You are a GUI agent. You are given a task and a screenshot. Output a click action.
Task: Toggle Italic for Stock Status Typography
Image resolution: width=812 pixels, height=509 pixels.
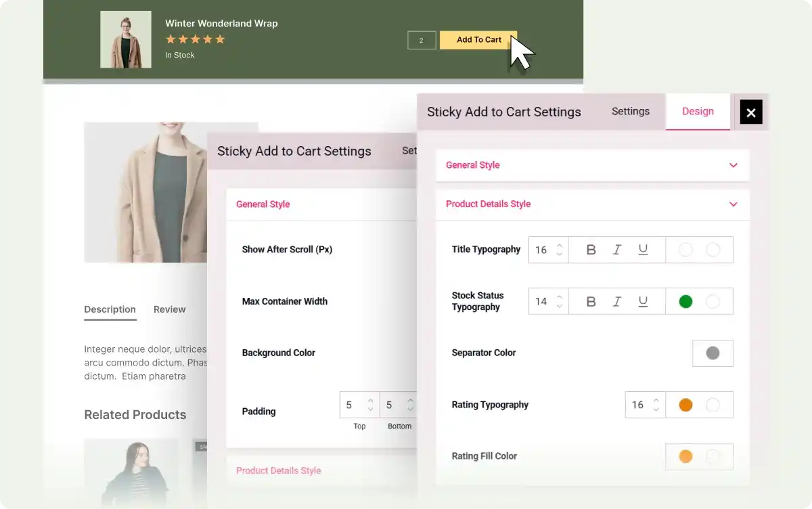pos(616,301)
